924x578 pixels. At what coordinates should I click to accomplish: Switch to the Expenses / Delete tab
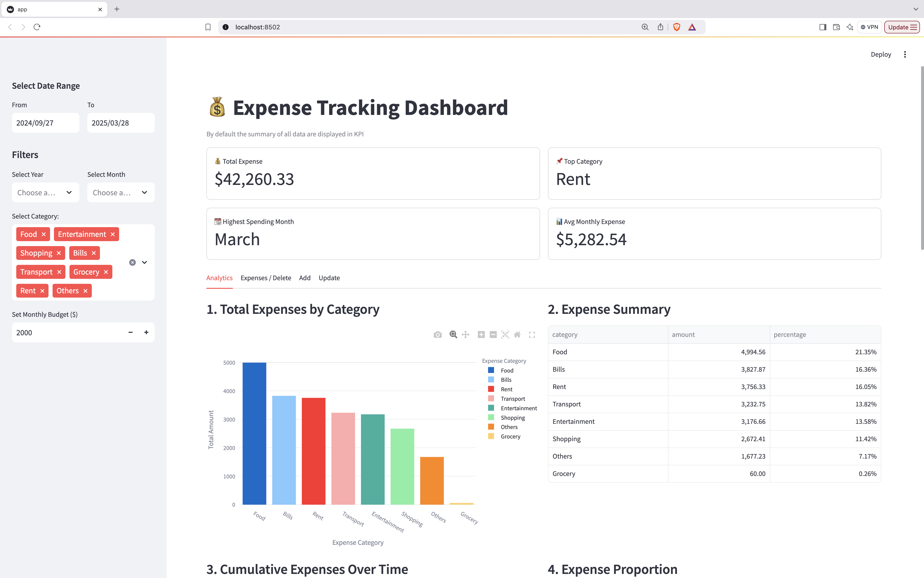(266, 278)
